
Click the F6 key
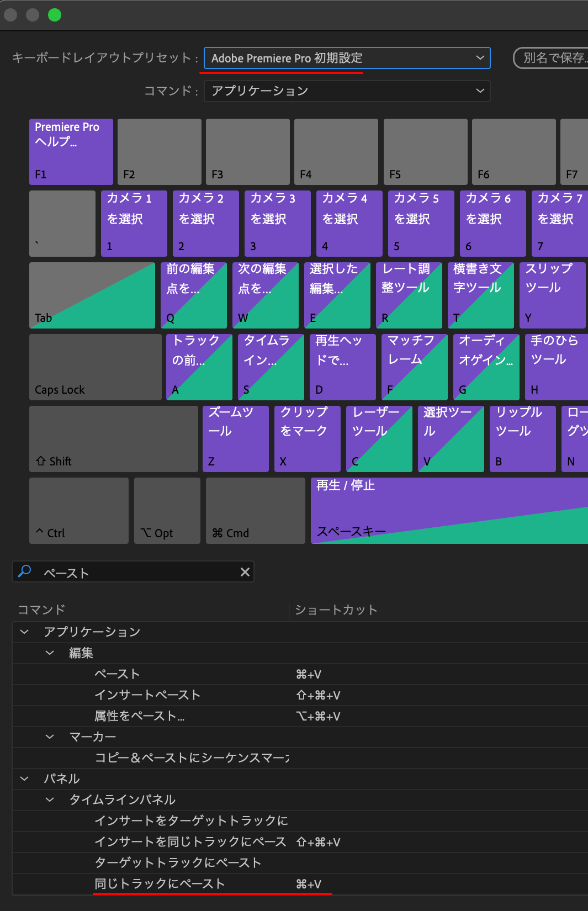(514, 152)
